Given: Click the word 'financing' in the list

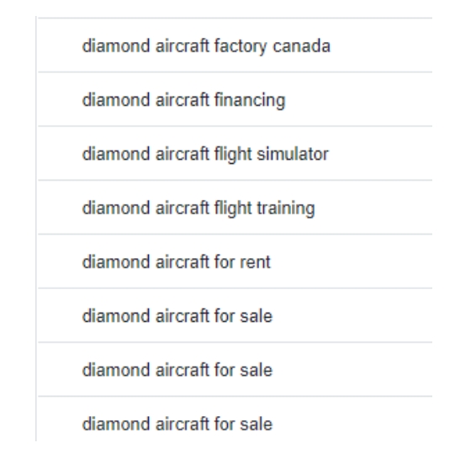Looking at the screenshot, I should click(250, 101).
